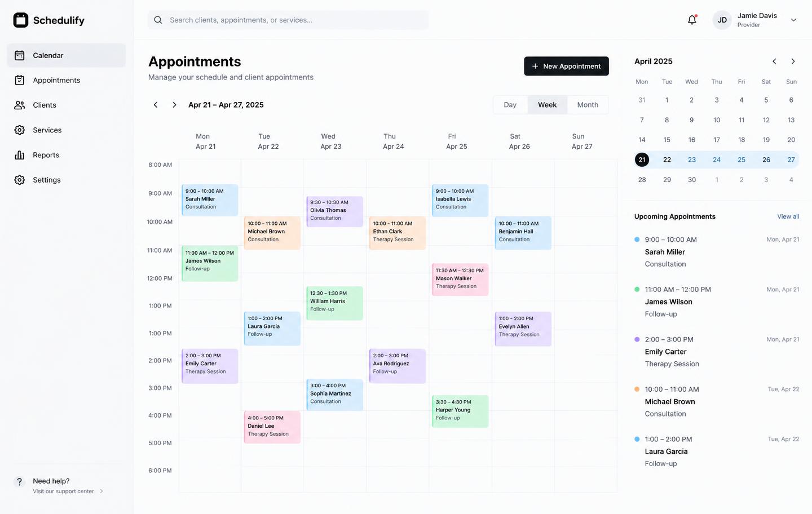The image size is (812, 514).
Task: Open Settings in the sidebar
Action: pyautogui.click(x=67, y=180)
